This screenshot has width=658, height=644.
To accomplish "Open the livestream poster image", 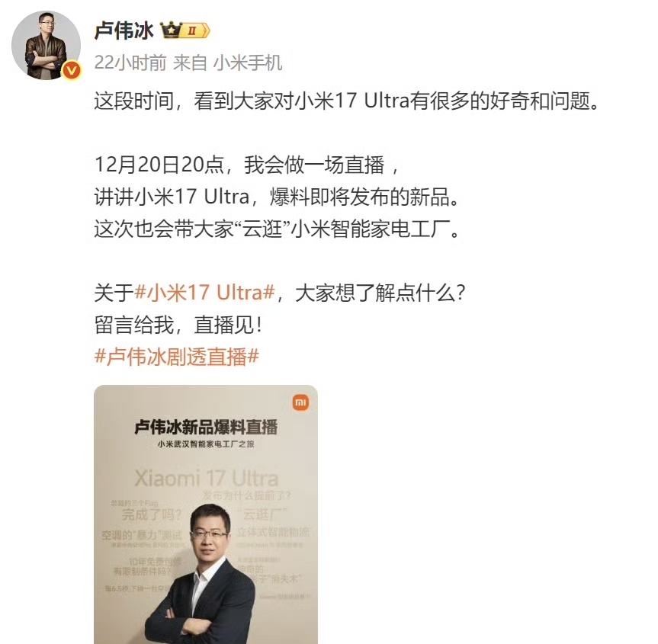I will coord(206,514).
